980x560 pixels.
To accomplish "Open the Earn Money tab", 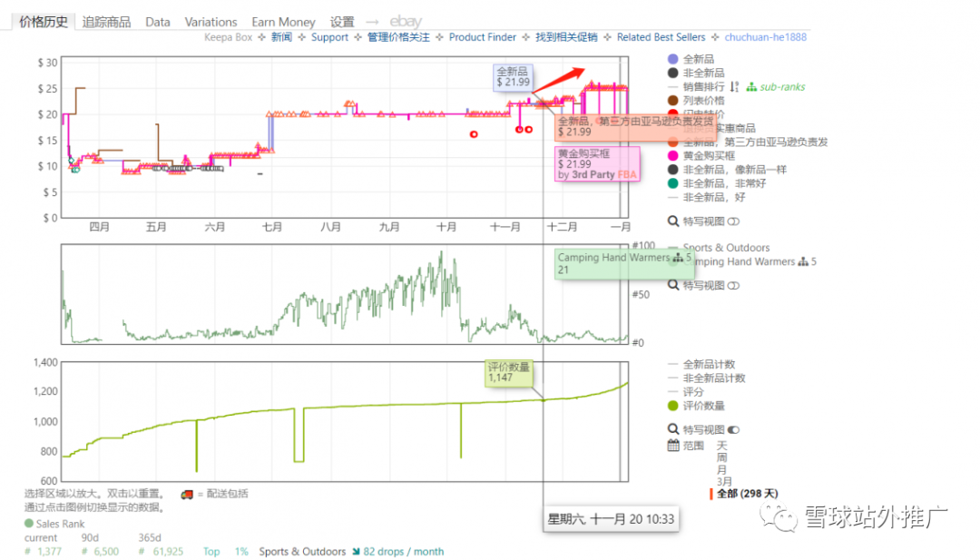I will [x=283, y=22].
